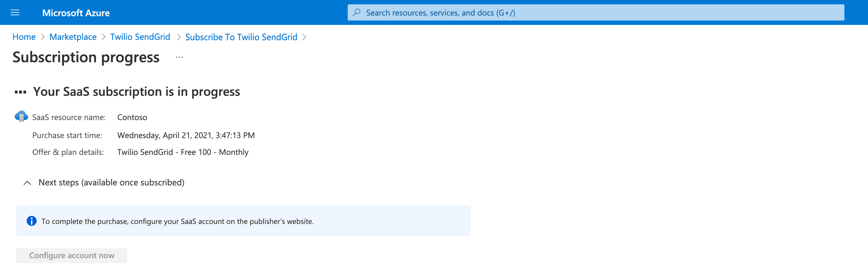Click the breadcrumb chevron after Home
868x270 pixels.
coord(43,37)
